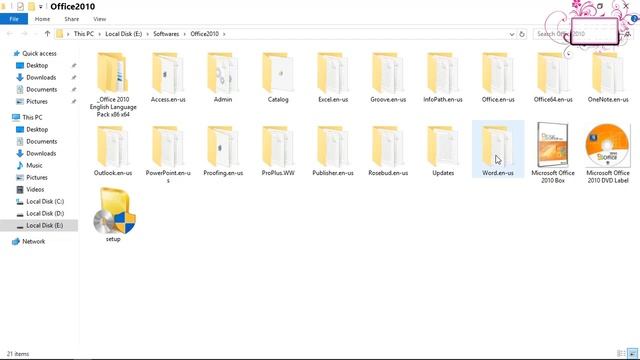Screen dimensions: 640x360
Task: Select the PowerPoint.en-us folder
Action: (x=168, y=154)
